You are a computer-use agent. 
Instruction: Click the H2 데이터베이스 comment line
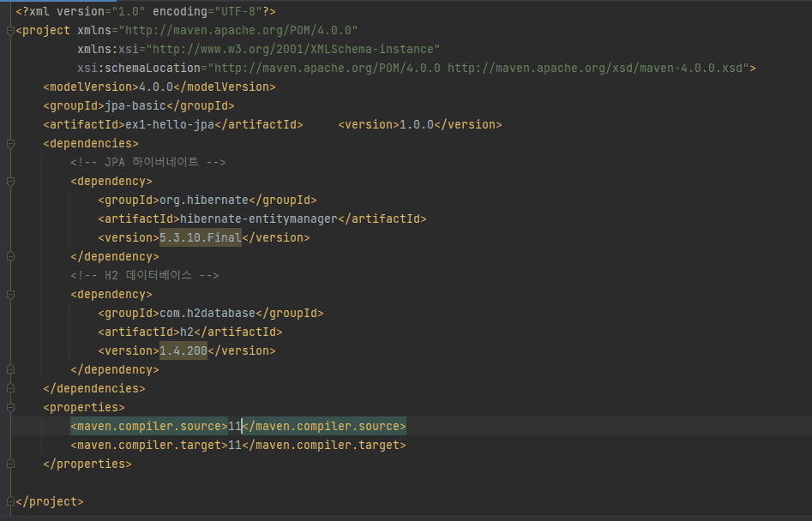(x=144, y=276)
